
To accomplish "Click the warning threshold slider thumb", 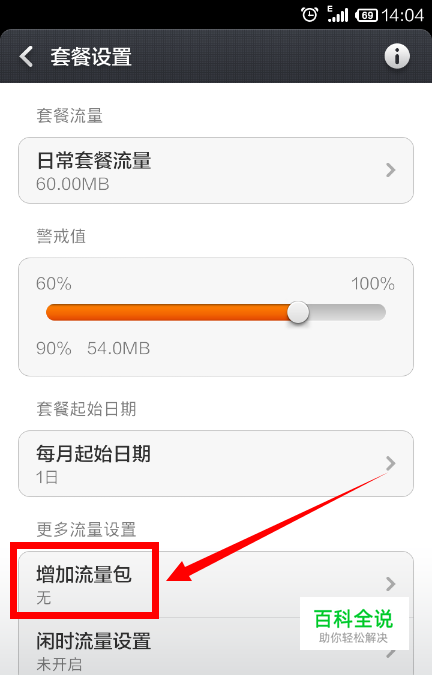I will click(298, 313).
